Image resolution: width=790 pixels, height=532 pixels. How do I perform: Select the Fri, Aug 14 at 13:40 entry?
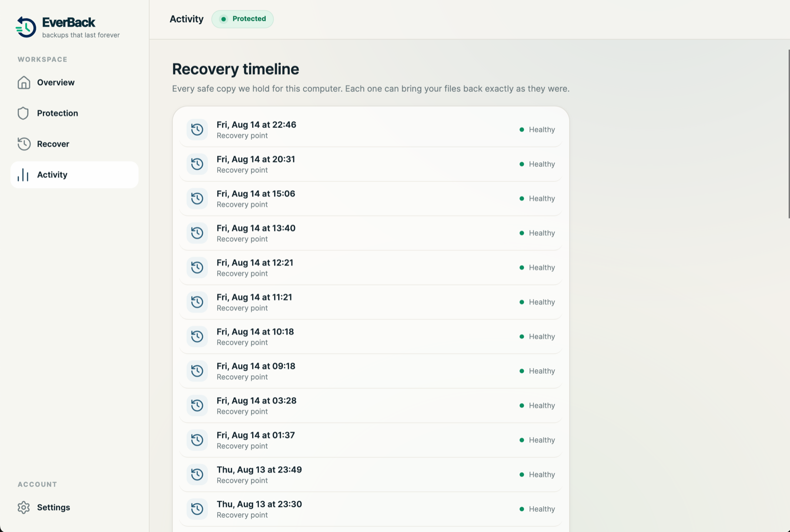(x=371, y=233)
